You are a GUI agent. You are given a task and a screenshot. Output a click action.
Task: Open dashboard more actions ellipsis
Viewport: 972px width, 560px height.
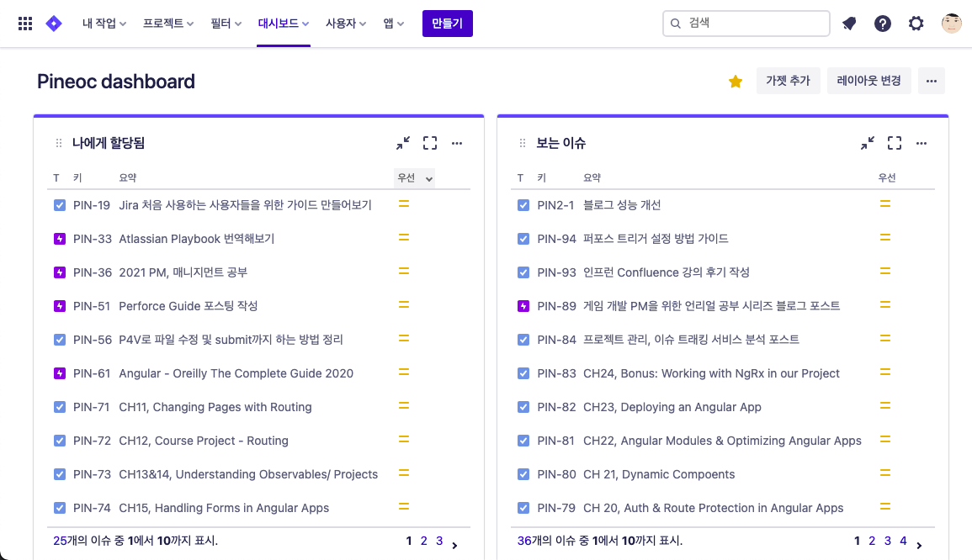931,82
